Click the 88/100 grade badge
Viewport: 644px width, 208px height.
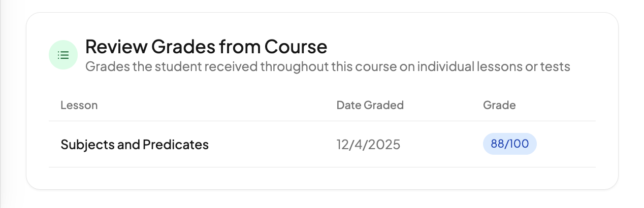(509, 145)
